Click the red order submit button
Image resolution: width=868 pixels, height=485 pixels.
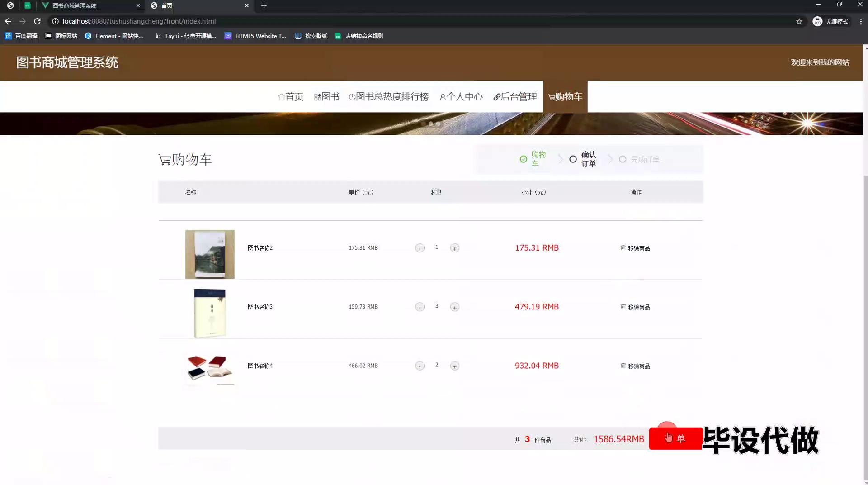pyautogui.click(x=675, y=438)
